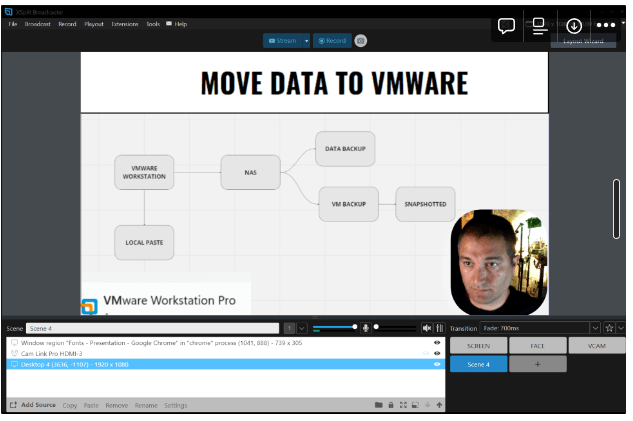Open the scene preset number dropdown arrow
Image resolution: width=633 pixels, height=421 pixels.
coord(302,328)
